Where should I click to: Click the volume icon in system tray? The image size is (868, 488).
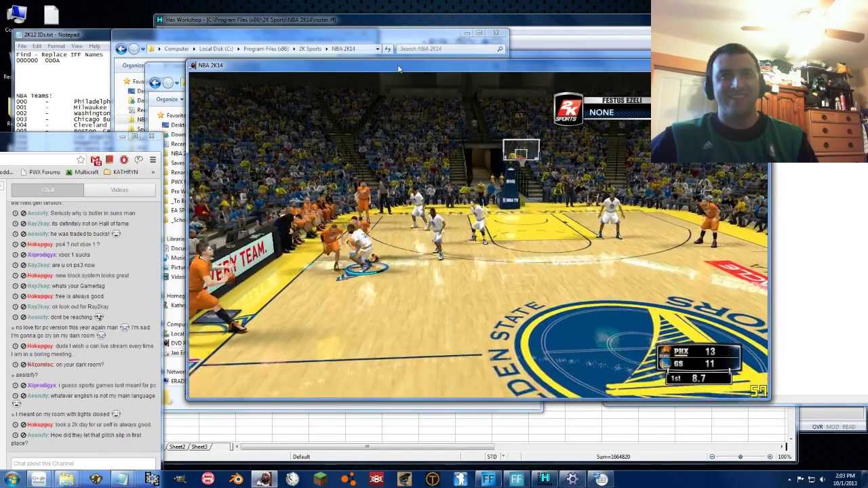[x=823, y=480]
